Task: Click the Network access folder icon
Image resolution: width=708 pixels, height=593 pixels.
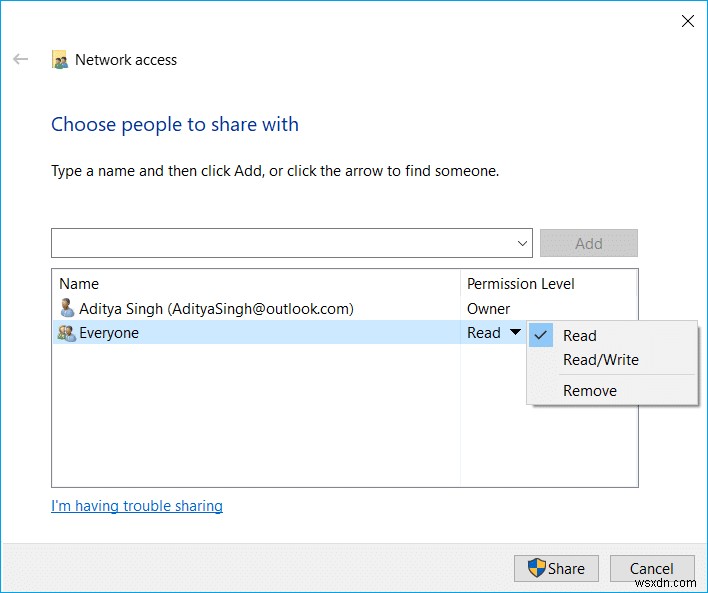Action: (x=60, y=60)
